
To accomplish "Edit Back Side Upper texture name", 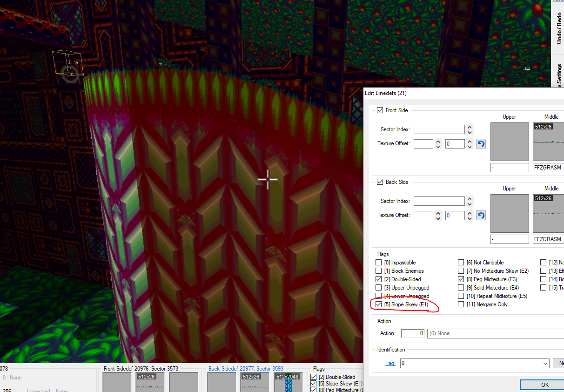I will pyautogui.click(x=510, y=239).
